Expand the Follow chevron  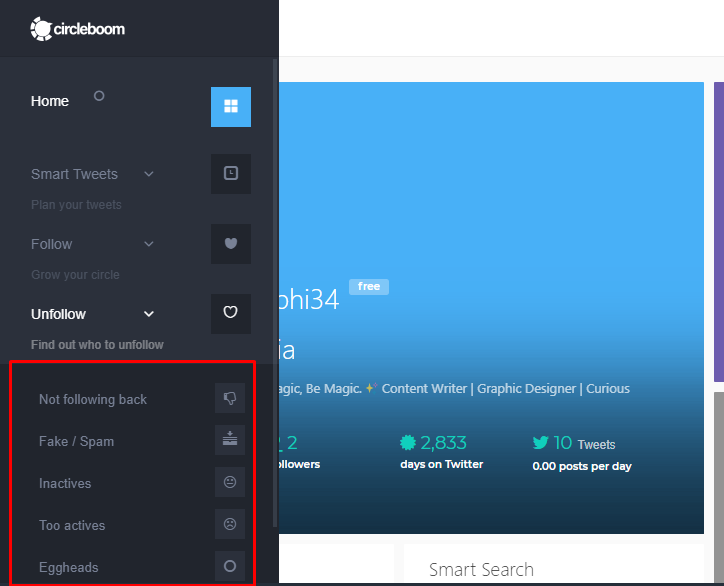pos(149,244)
